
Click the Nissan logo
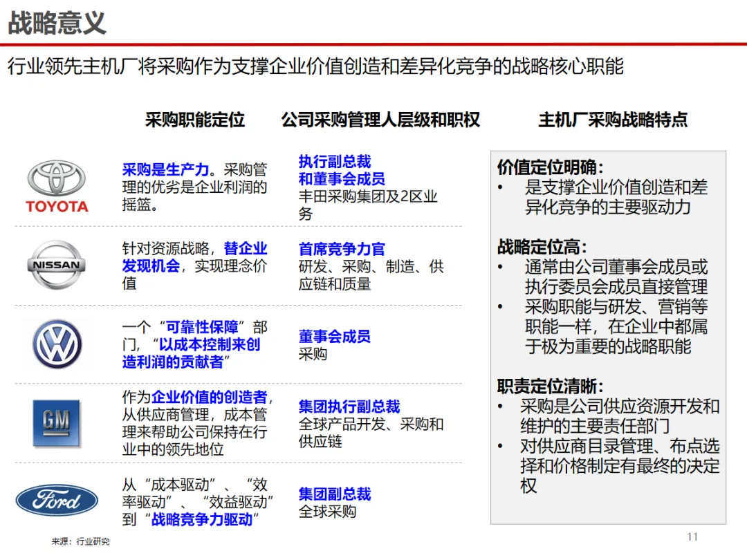(57, 265)
